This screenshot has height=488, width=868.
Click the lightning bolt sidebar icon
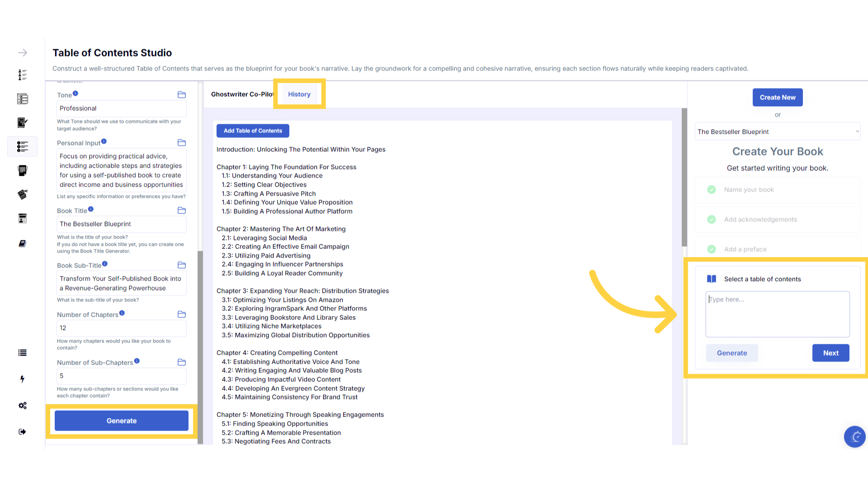23,379
